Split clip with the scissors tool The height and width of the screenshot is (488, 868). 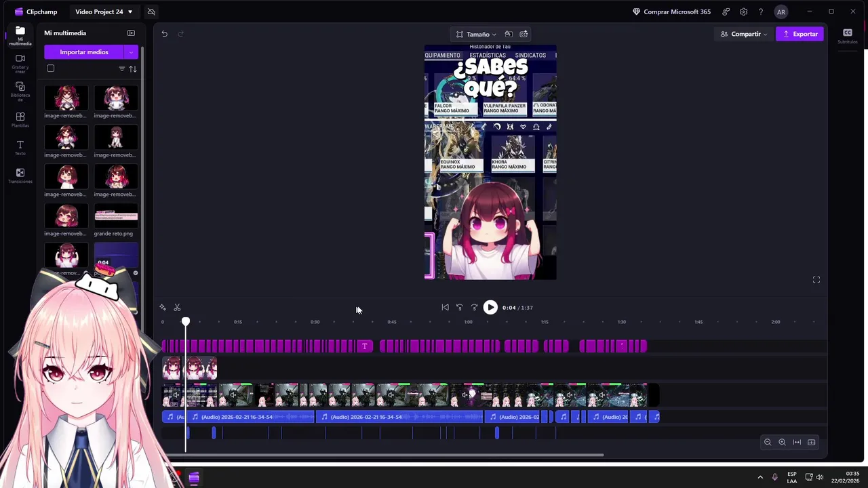[177, 308]
